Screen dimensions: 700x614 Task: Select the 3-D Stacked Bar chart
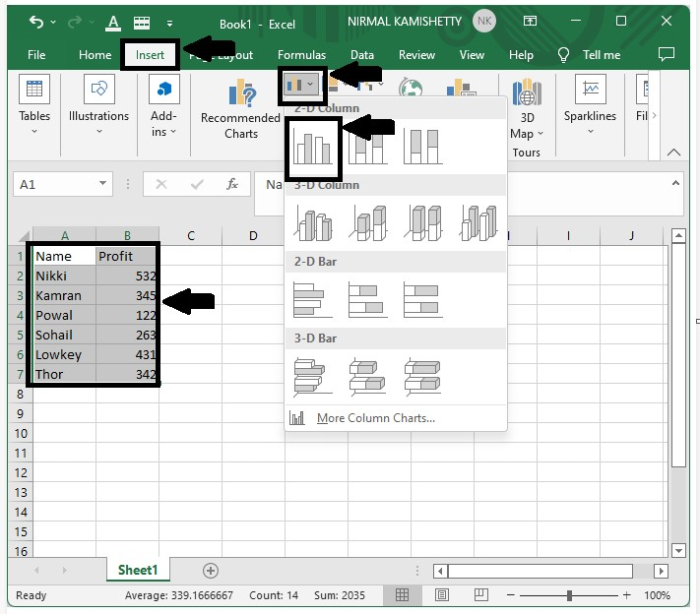click(368, 377)
